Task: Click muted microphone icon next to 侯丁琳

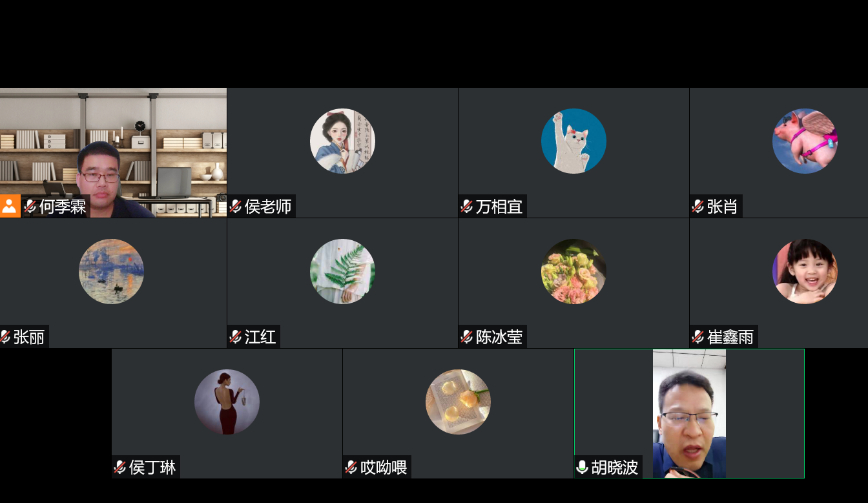Action: 120,467
